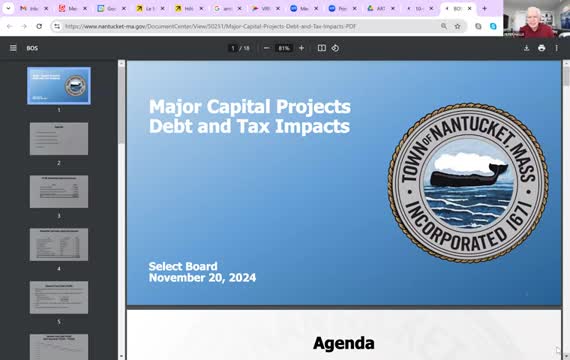
Task: Reload the page
Action: click(39, 26)
